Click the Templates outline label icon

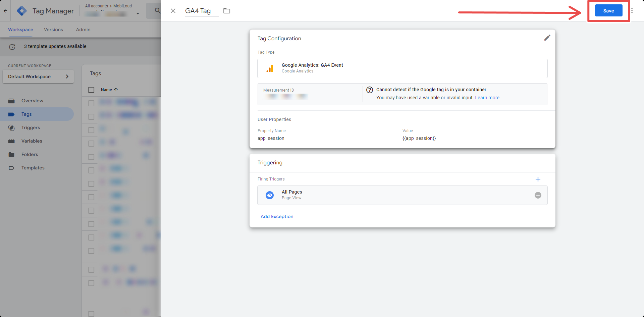coord(11,168)
